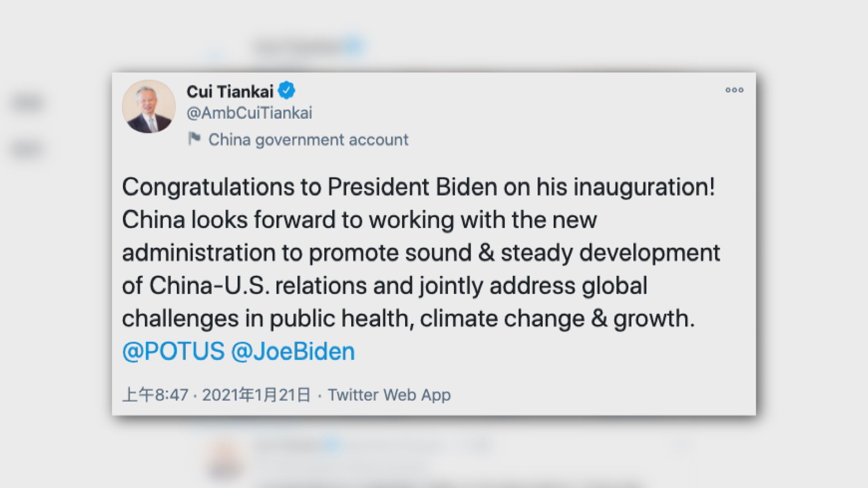Click the flag icon for government account
This screenshot has height=488, width=868.
194,139
